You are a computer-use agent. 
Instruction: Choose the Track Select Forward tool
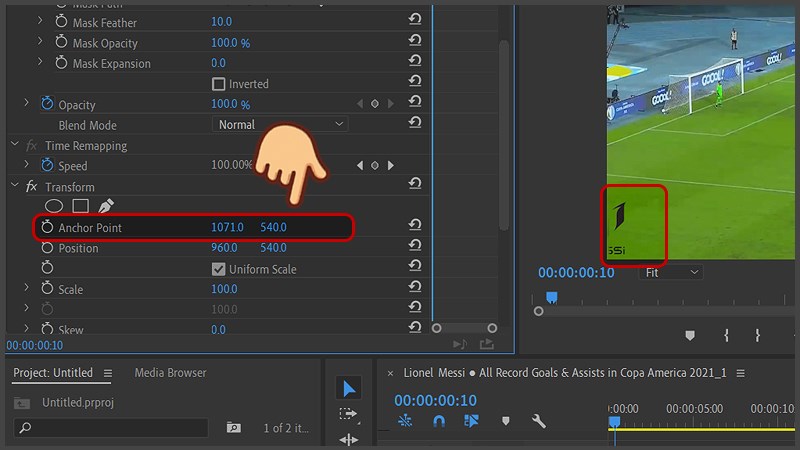pos(348,414)
